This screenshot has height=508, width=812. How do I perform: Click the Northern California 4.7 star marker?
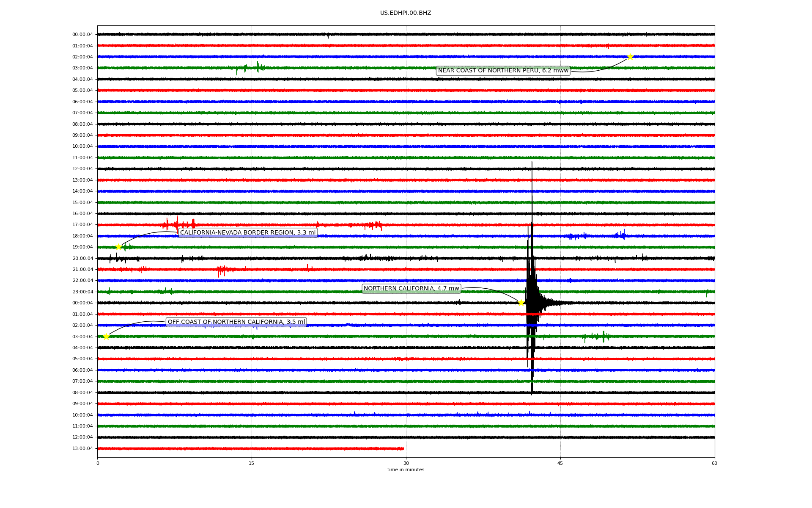point(521,303)
